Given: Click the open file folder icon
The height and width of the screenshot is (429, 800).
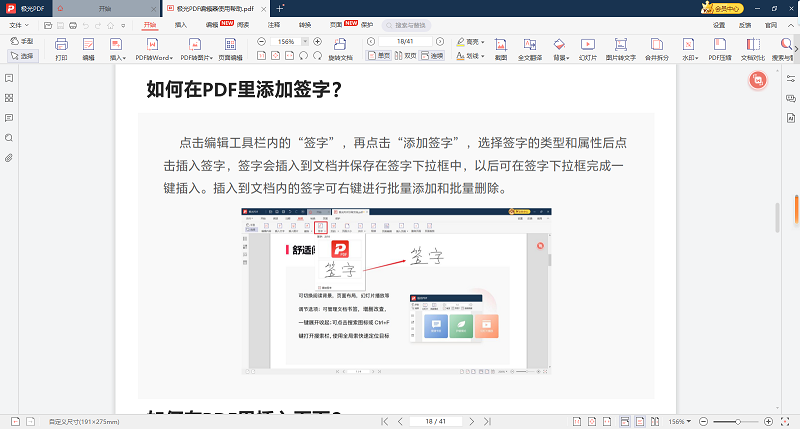Looking at the screenshot, I should pyautogui.click(x=48, y=25).
